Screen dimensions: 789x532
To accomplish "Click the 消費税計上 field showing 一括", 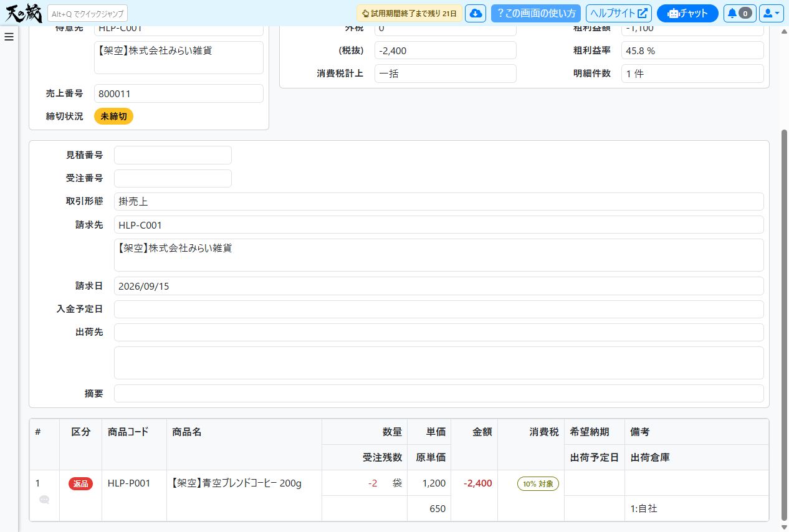I will (x=446, y=74).
